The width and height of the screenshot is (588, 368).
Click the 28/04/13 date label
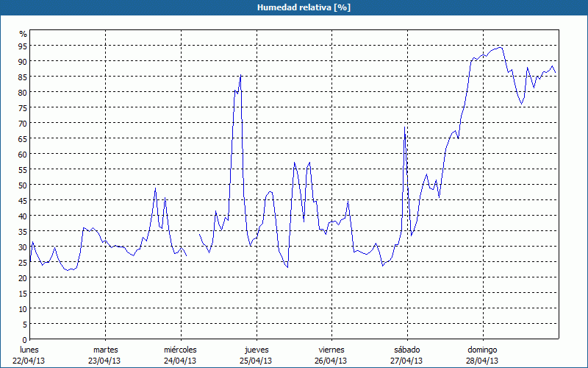click(482, 361)
